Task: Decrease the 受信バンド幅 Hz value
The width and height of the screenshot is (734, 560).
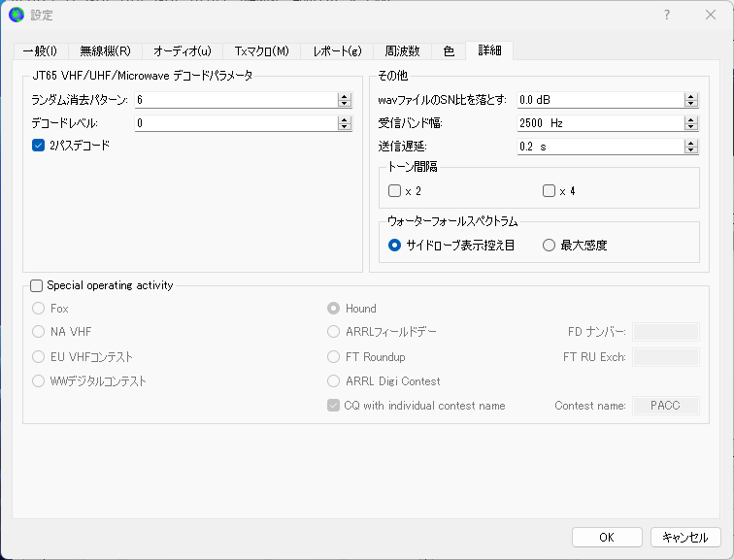Action: tap(690, 126)
